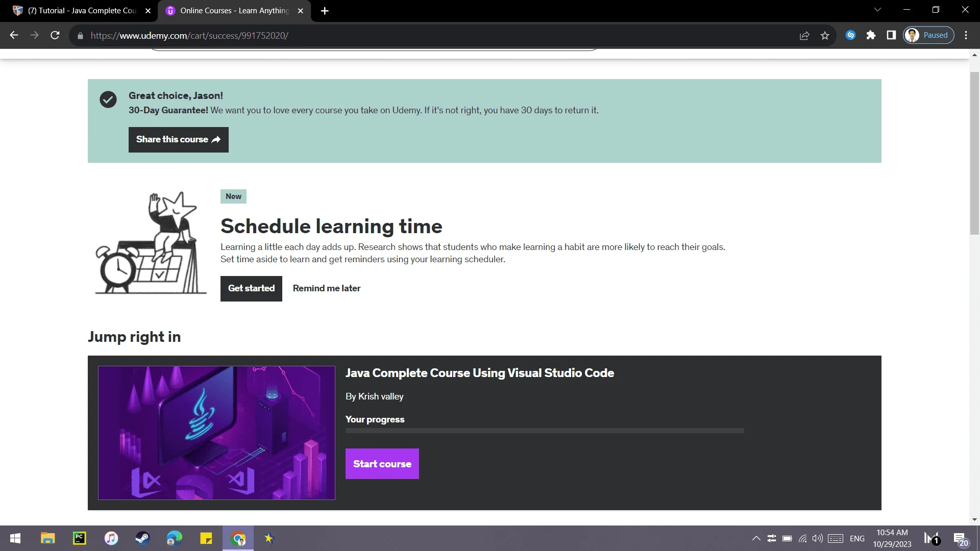
Task: Close the Tutorial - Java Complete Course tab
Action: coord(148,11)
